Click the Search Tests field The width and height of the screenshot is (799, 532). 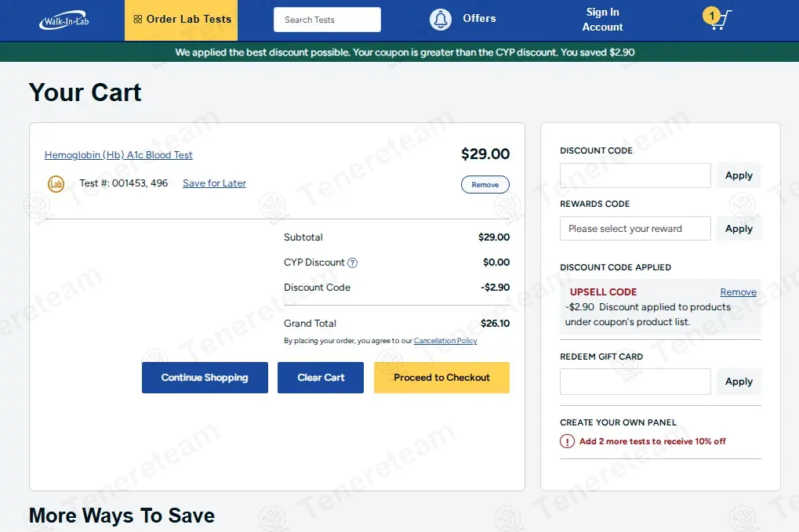click(327, 20)
